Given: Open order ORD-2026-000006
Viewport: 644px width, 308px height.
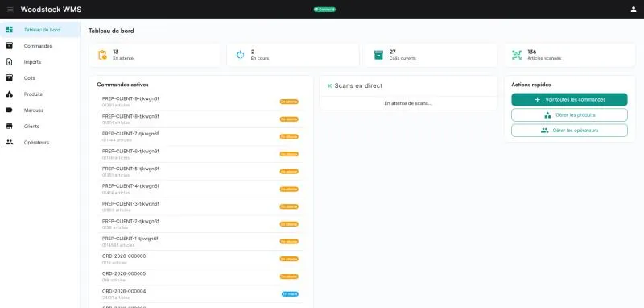Looking at the screenshot, I should coord(200,259).
